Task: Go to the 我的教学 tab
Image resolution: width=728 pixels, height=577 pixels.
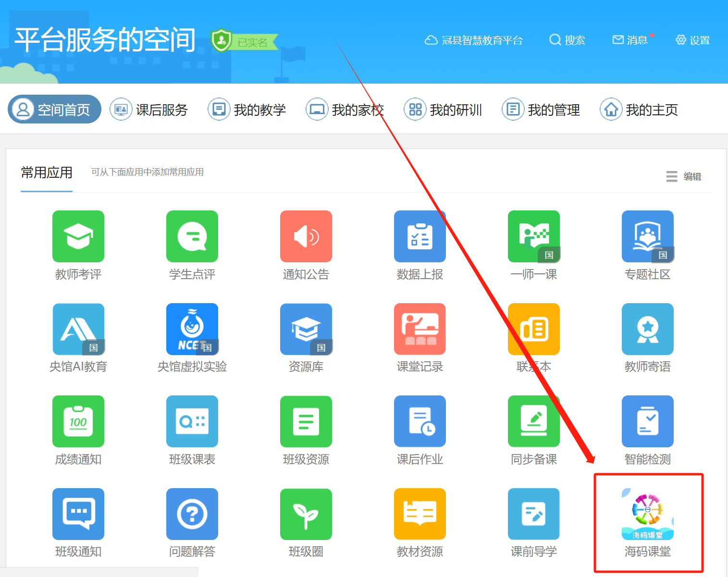Action: (247, 110)
